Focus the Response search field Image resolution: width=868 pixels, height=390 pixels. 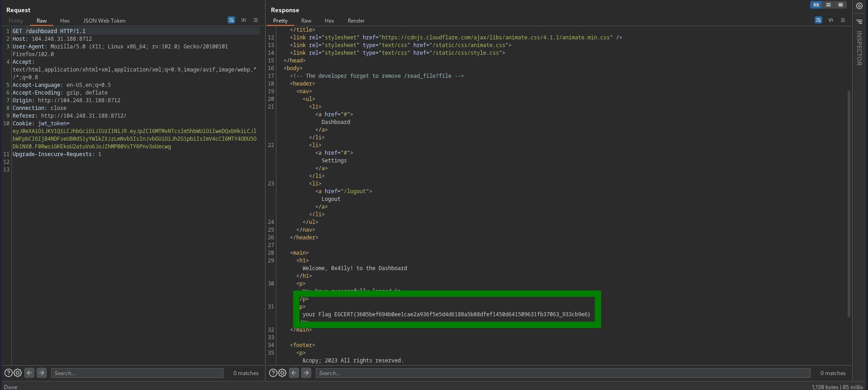tap(563, 373)
